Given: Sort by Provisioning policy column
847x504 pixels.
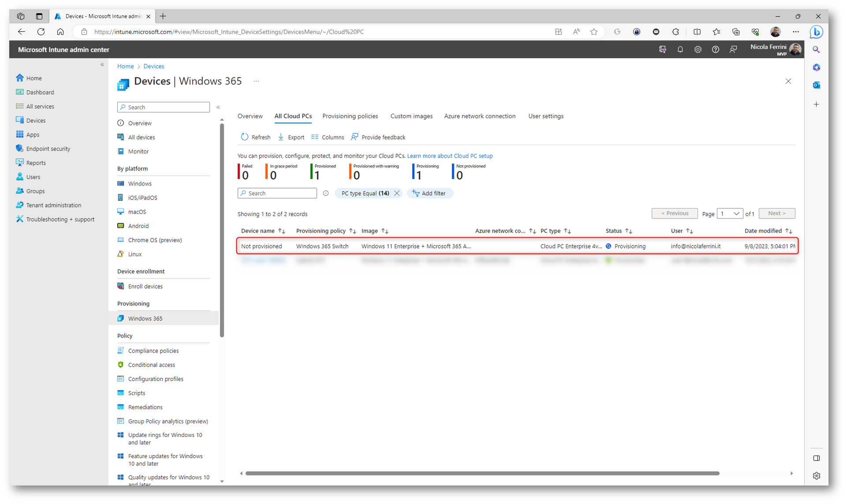Looking at the screenshot, I should [326, 230].
